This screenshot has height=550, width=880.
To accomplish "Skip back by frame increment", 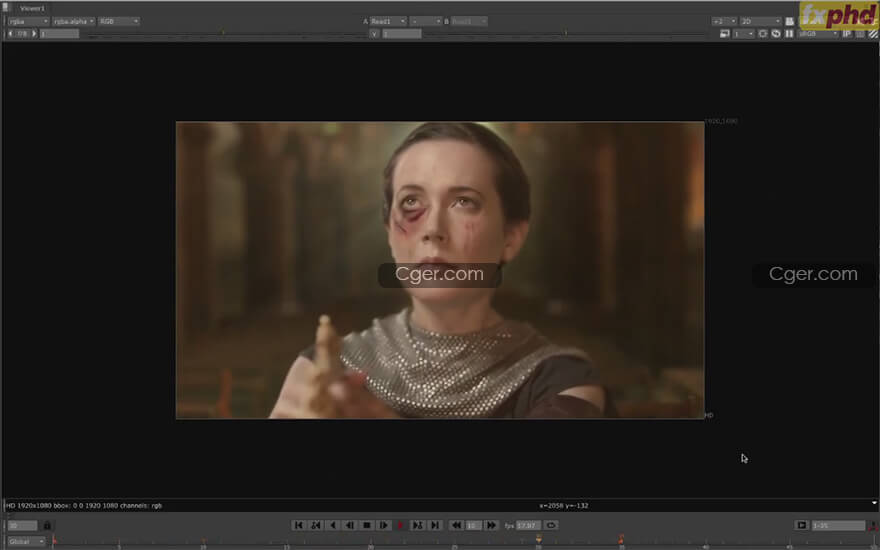I will [456, 525].
